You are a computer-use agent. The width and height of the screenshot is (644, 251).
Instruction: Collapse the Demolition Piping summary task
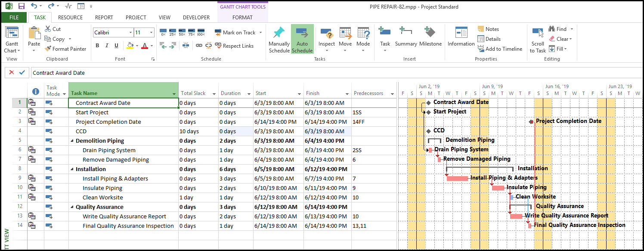(x=72, y=141)
